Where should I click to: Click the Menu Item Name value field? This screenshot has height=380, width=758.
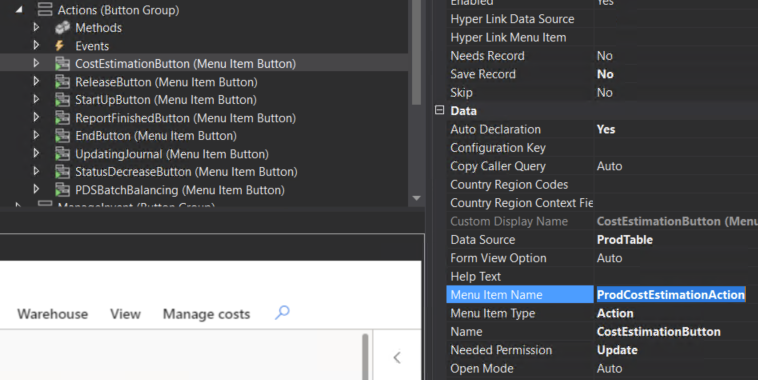pyautogui.click(x=675, y=294)
